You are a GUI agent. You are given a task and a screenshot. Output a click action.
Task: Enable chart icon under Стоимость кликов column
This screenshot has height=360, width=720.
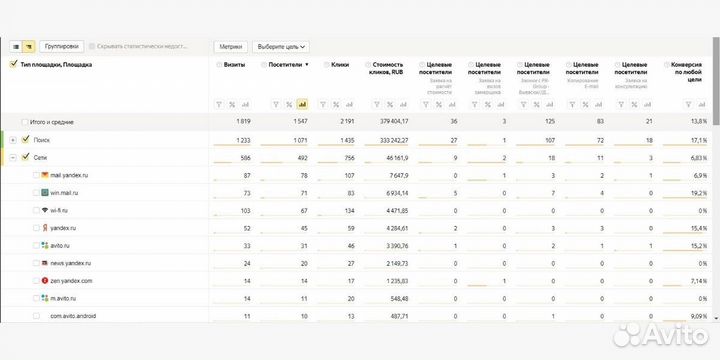403,105
